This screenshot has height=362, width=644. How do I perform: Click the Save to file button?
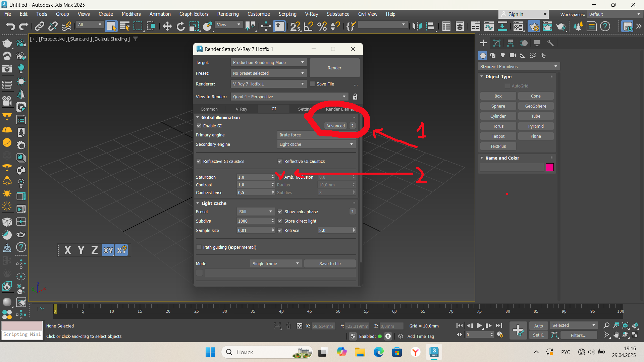click(330, 264)
